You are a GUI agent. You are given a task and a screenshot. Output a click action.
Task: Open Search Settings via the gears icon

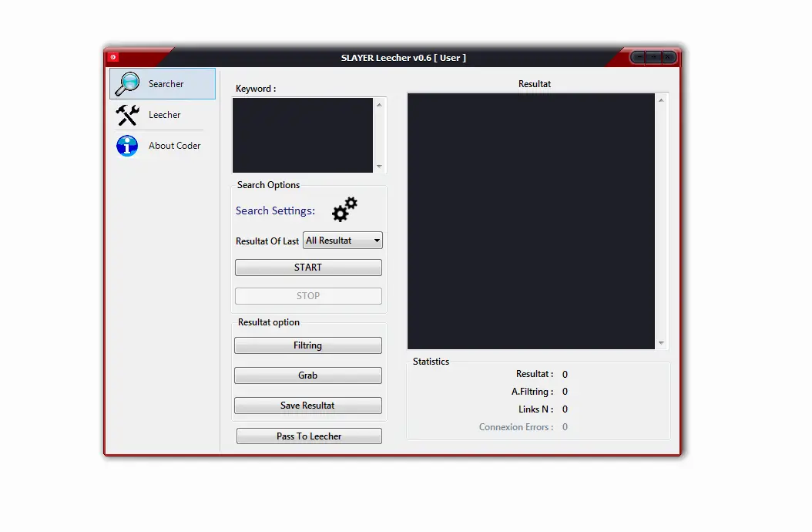[x=344, y=209]
